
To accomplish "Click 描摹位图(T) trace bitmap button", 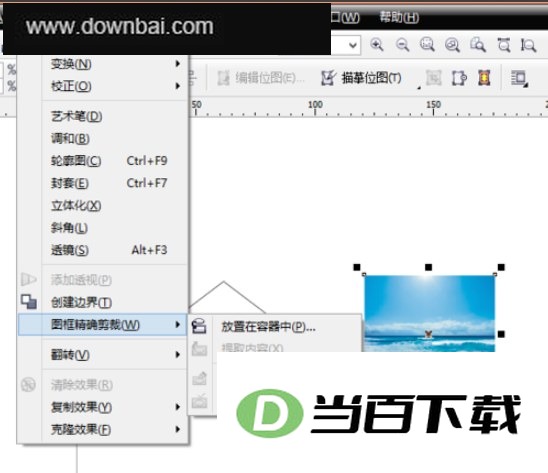I will point(362,78).
